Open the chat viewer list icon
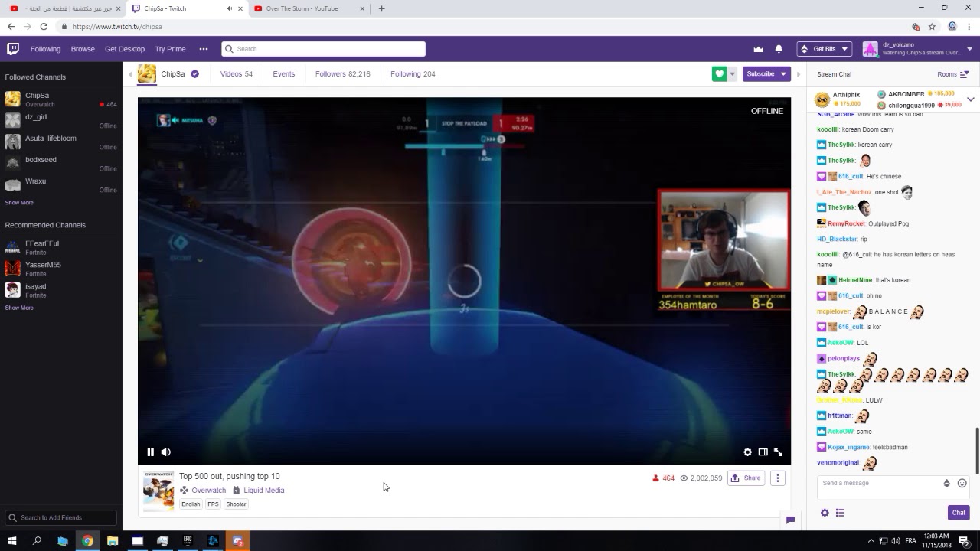Viewport: 980px width, 551px height. [x=840, y=513]
